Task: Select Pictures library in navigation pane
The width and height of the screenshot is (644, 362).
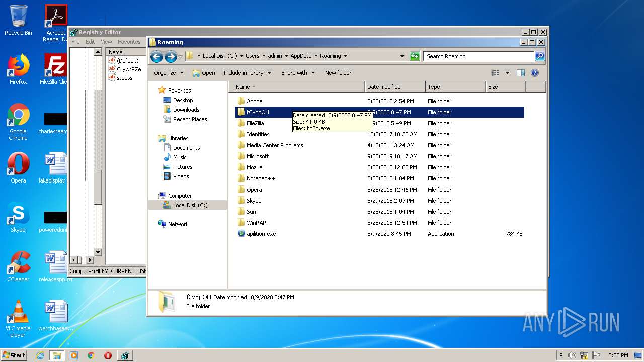Action: (183, 167)
